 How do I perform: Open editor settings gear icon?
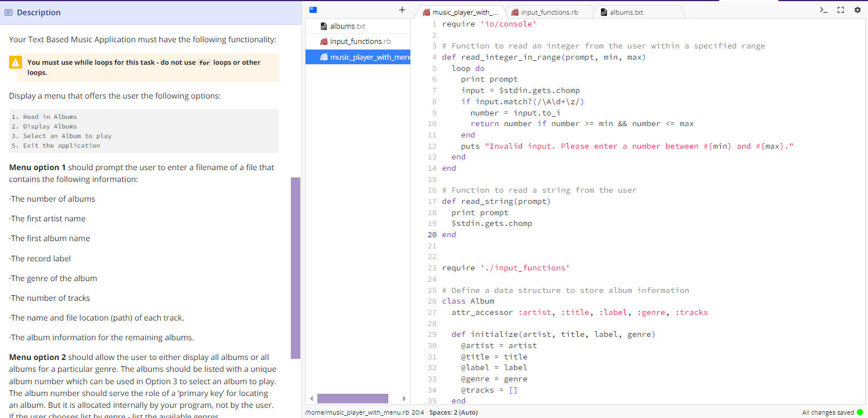click(858, 10)
